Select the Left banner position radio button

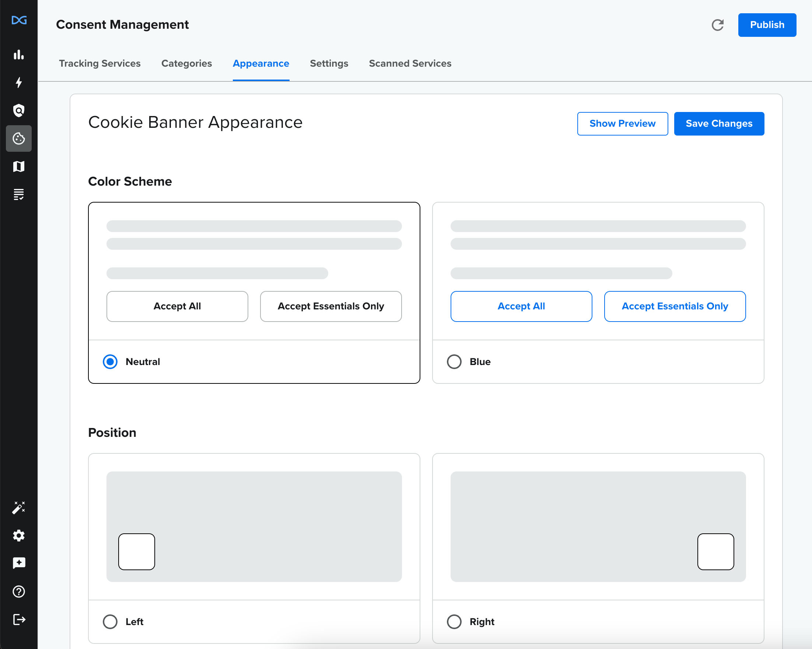110,621
